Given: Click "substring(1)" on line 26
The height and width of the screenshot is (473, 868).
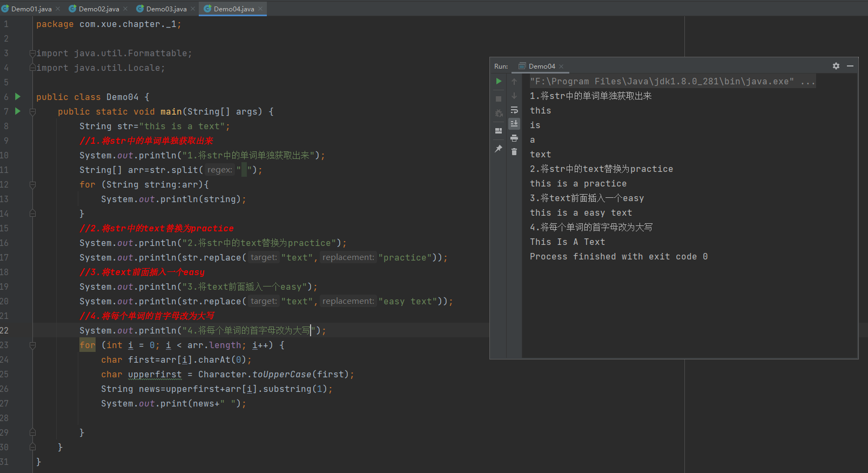Looking at the screenshot, I should (x=295, y=389).
